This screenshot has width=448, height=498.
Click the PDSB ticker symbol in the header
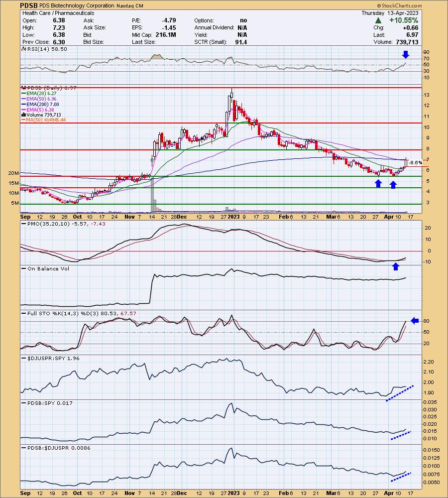[x=29, y=5]
